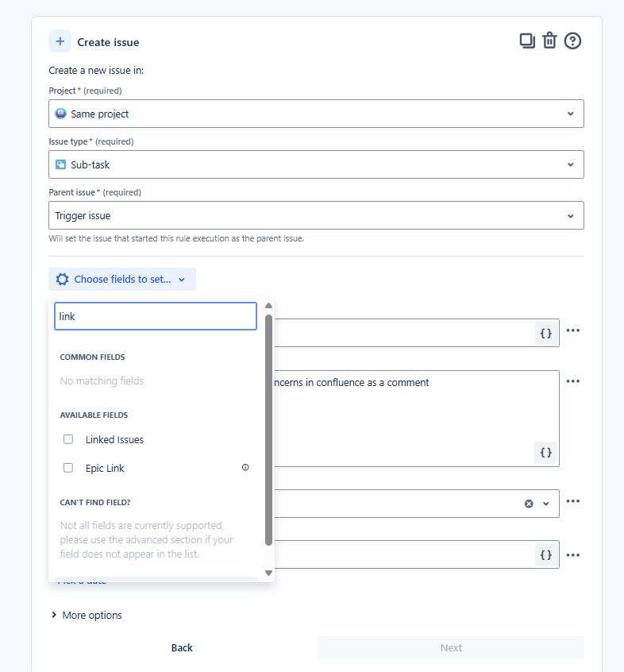Click the smart value braces in top field

pyautogui.click(x=545, y=334)
